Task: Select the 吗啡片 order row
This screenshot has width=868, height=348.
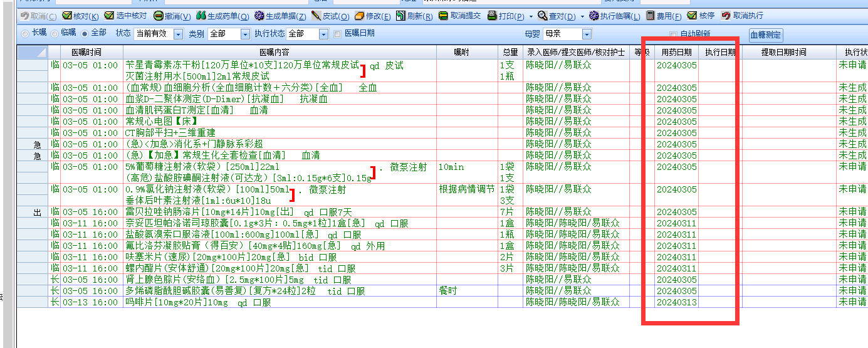Action: [x=442, y=302]
